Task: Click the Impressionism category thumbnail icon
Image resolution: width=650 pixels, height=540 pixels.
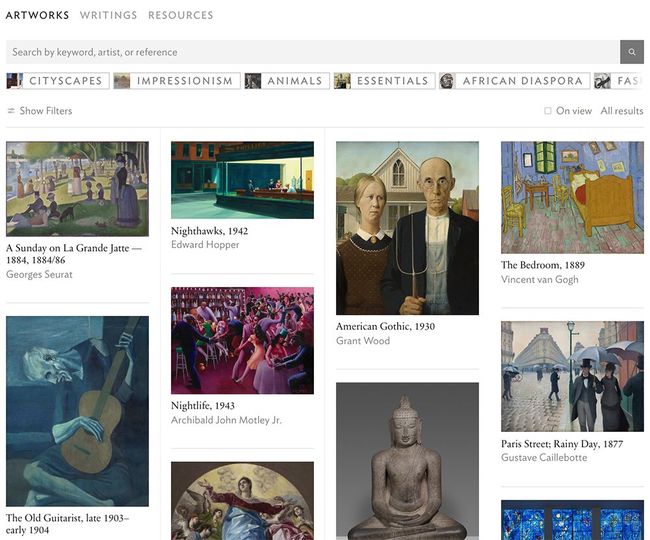Action: click(122, 81)
